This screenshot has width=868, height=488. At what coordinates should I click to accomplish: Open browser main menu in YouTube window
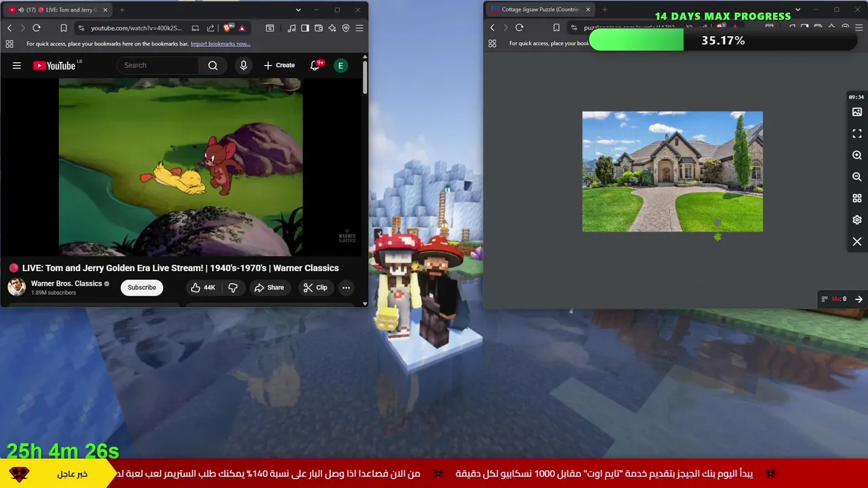coord(359,28)
